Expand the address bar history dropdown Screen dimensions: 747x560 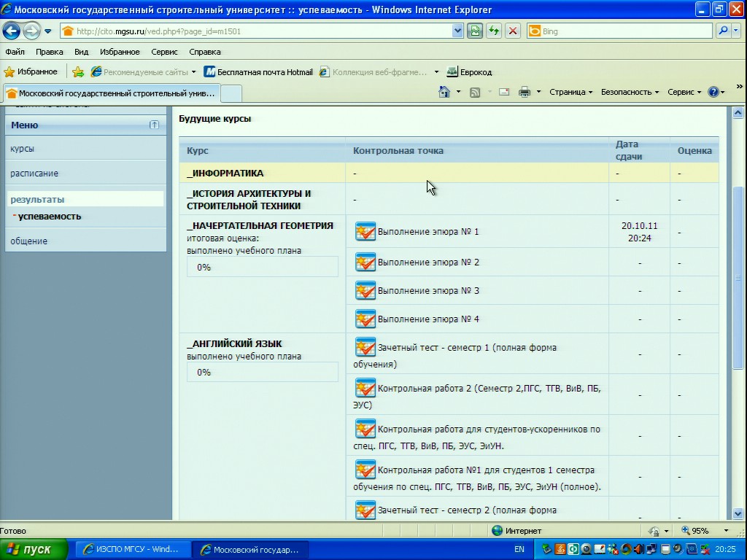[x=457, y=31]
